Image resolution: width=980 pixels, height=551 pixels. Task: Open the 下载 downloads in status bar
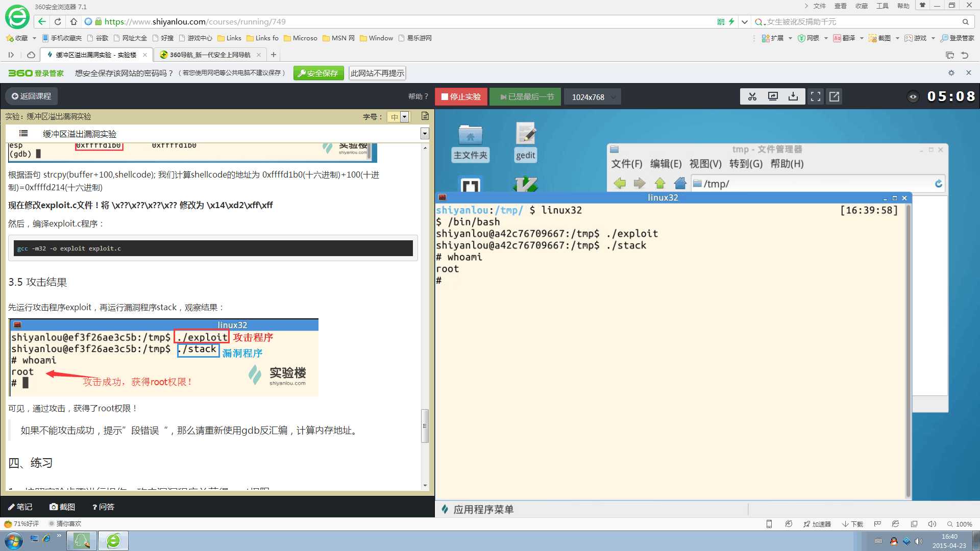point(852,524)
